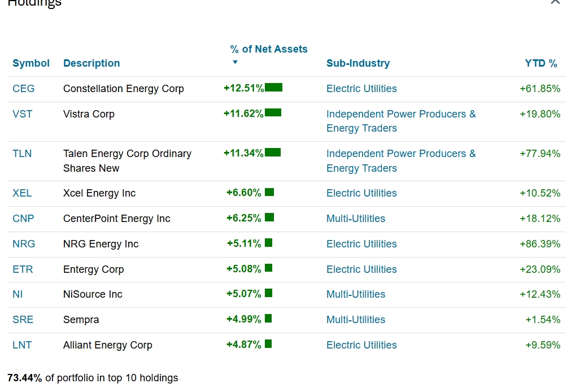Click the ETR ticker link

tap(23, 269)
